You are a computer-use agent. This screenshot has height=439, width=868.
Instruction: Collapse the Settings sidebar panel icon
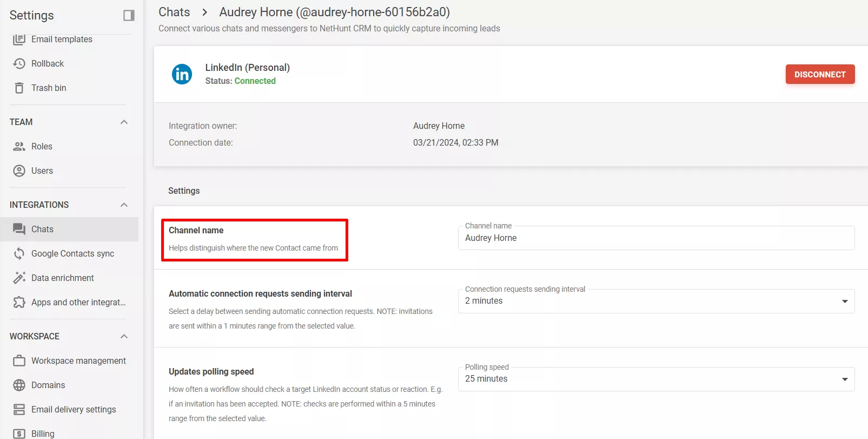[x=129, y=15]
